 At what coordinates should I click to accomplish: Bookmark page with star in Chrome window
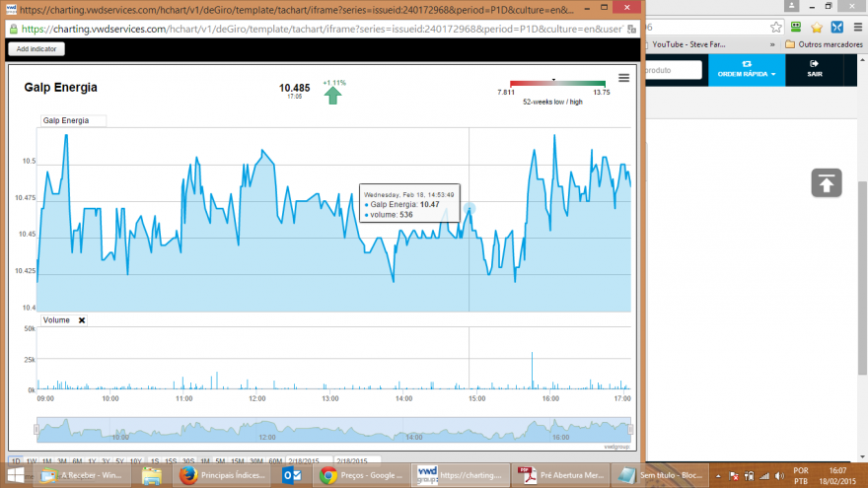(776, 28)
